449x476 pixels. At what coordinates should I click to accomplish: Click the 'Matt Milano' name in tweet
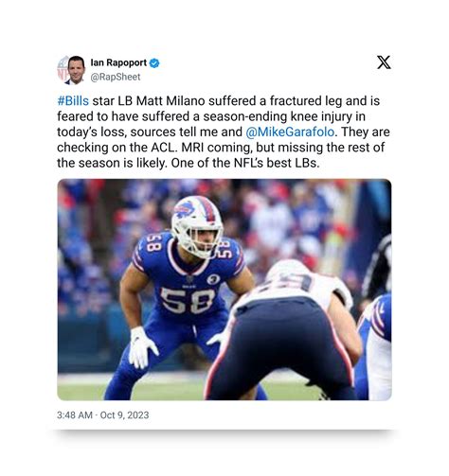[171, 101]
